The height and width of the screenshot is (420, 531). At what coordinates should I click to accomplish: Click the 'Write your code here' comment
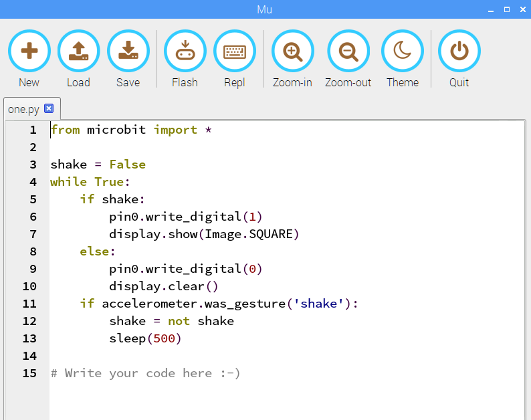tap(145, 373)
